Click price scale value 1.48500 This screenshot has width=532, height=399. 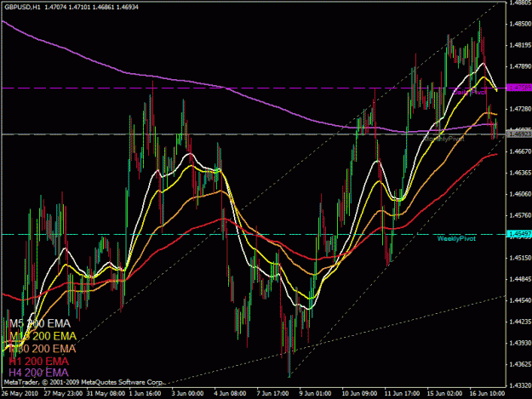(520, 24)
